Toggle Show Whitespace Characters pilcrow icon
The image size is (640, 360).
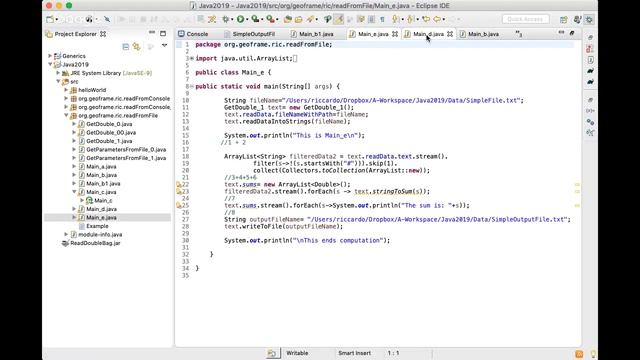(x=382, y=19)
